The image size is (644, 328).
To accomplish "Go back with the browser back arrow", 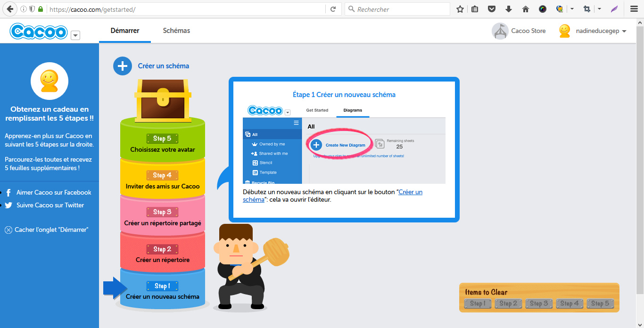I will click(x=9, y=9).
